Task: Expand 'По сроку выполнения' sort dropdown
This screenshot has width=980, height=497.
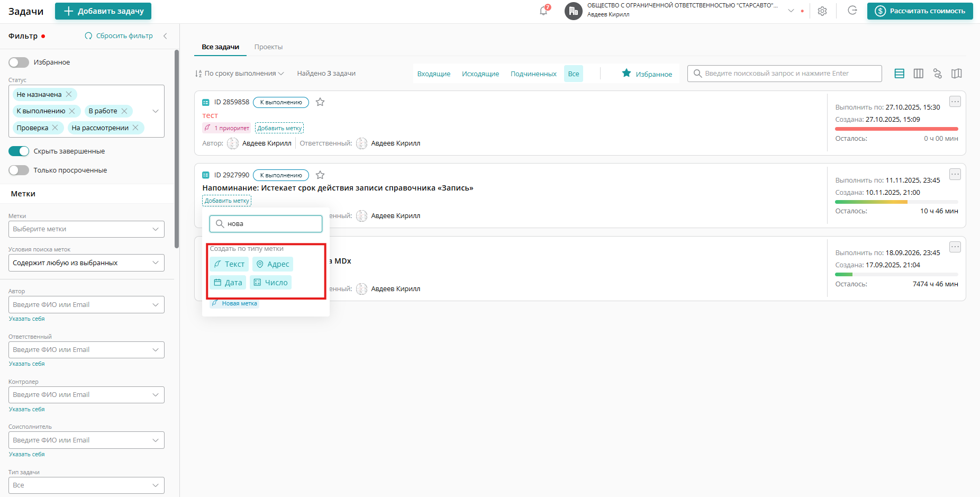Action: [x=240, y=74]
